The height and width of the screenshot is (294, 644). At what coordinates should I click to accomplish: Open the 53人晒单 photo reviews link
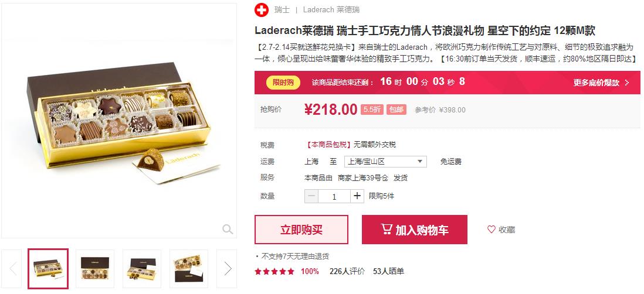388,271
